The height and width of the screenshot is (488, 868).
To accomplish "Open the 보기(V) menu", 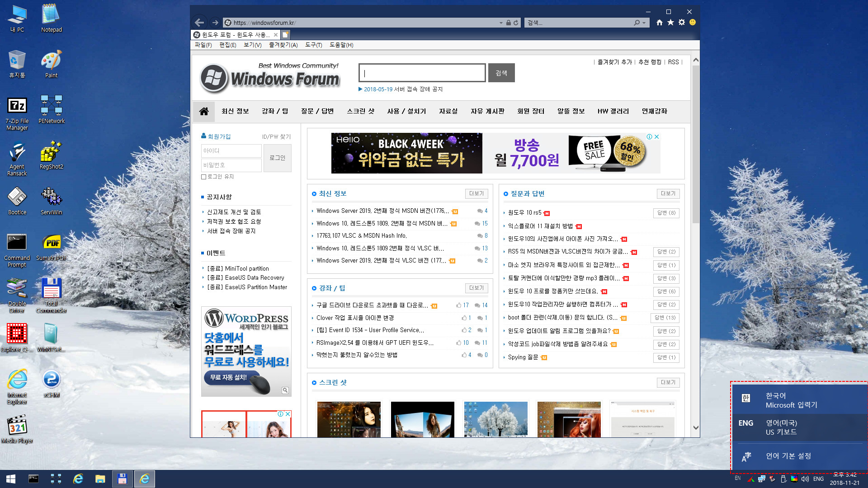I will 253,45.
